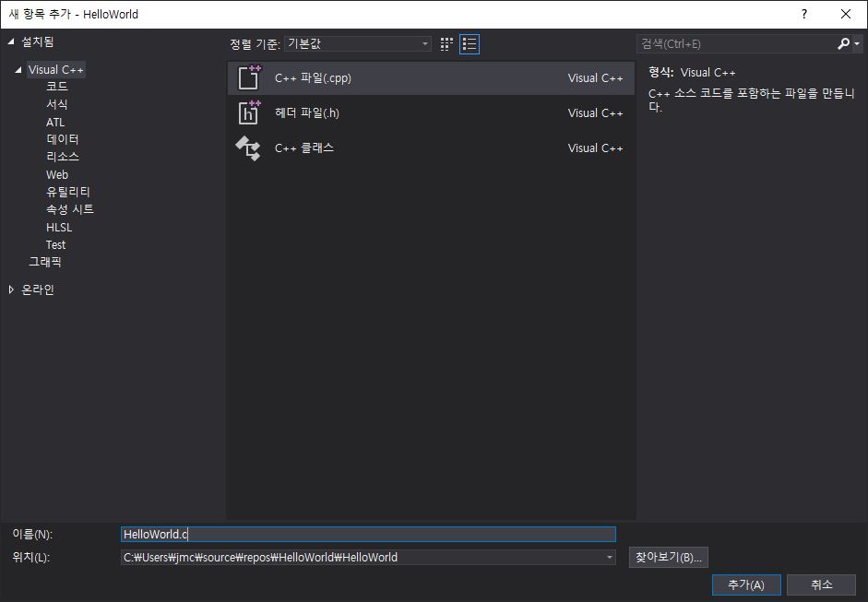This screenshot has width=868, height=602.
Task: Open the 위치 path dropdown arrow
Action: 609,557
